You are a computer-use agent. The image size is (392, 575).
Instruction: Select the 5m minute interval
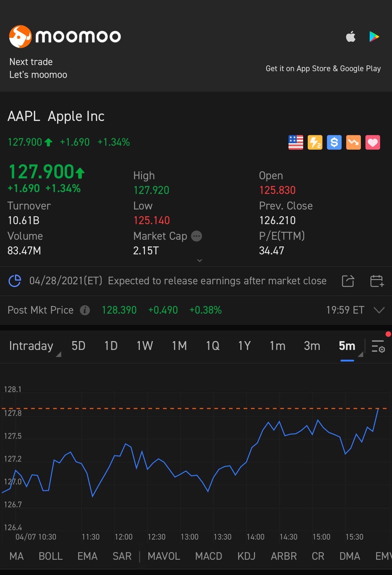347,346
